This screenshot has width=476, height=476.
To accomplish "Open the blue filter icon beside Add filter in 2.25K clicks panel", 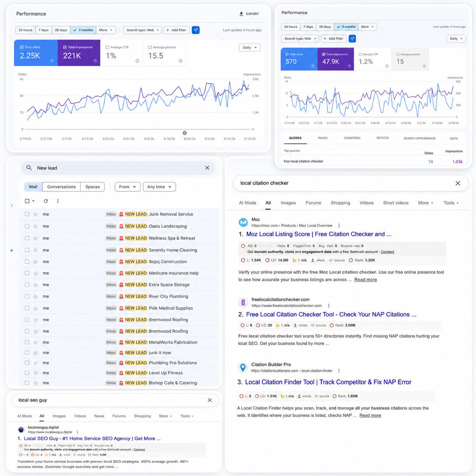I will 196,30.
